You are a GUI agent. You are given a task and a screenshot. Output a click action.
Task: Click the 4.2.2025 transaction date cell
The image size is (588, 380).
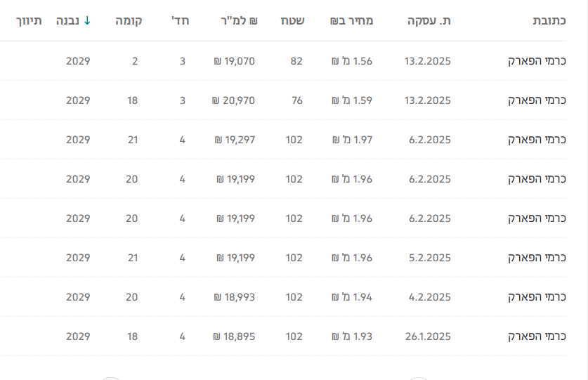click(x=429, y=297)
